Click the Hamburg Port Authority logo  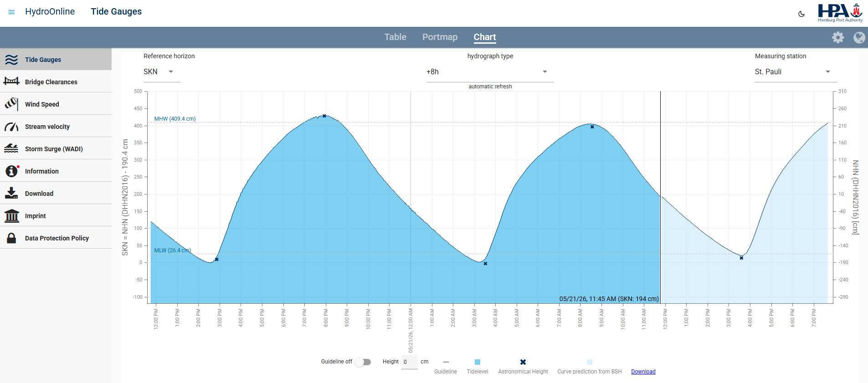tap(840, 13)
